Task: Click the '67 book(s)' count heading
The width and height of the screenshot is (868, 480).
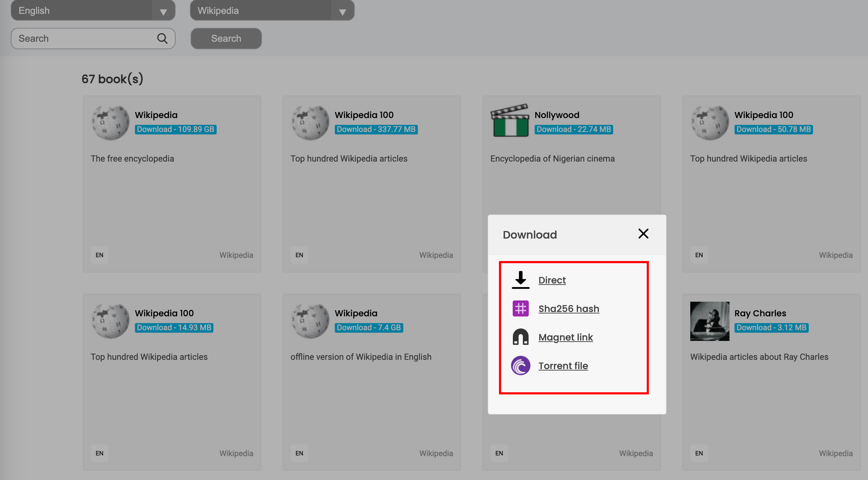Action: (112, 79)
